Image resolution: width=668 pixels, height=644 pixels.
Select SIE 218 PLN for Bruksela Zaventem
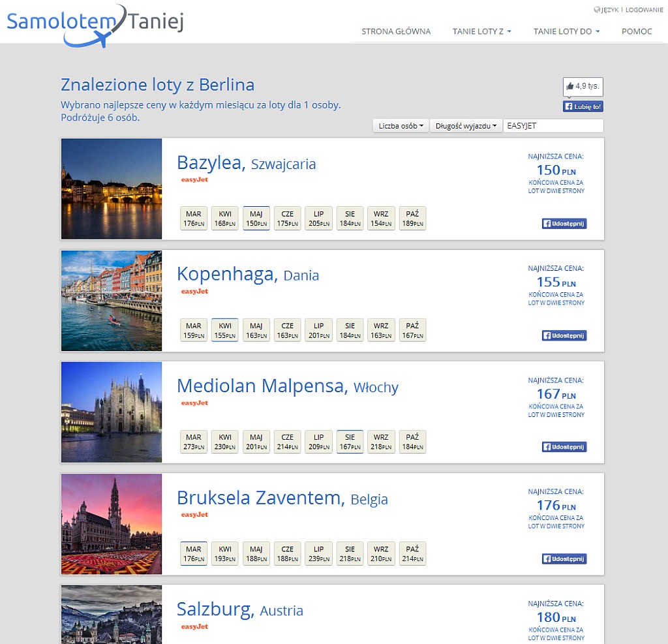coord(350,554)
